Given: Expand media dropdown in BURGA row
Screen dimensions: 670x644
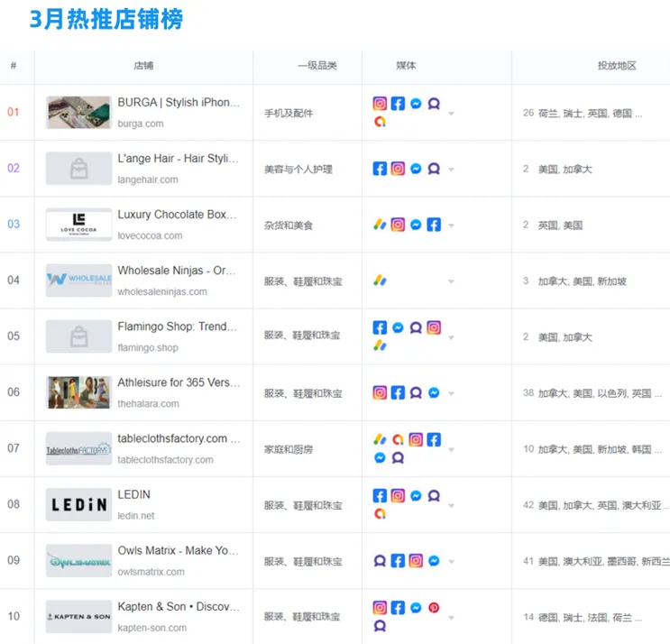Looking at the screenshot, I should coord(451,114).
